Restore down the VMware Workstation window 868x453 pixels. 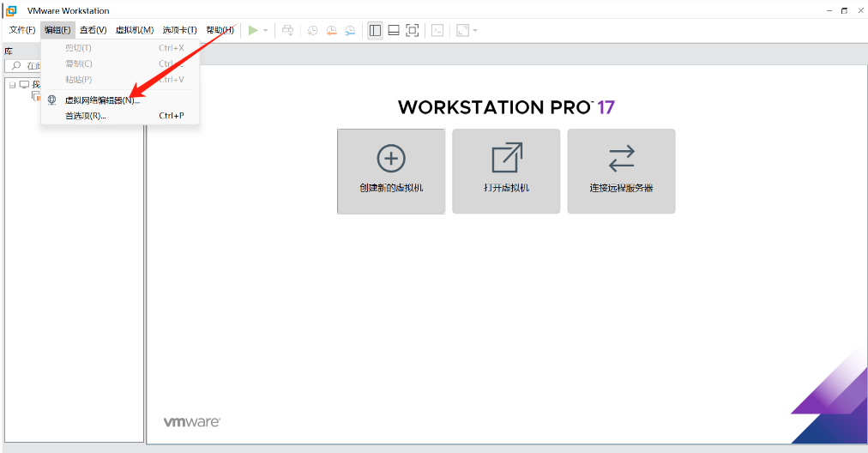click(844, 10)
